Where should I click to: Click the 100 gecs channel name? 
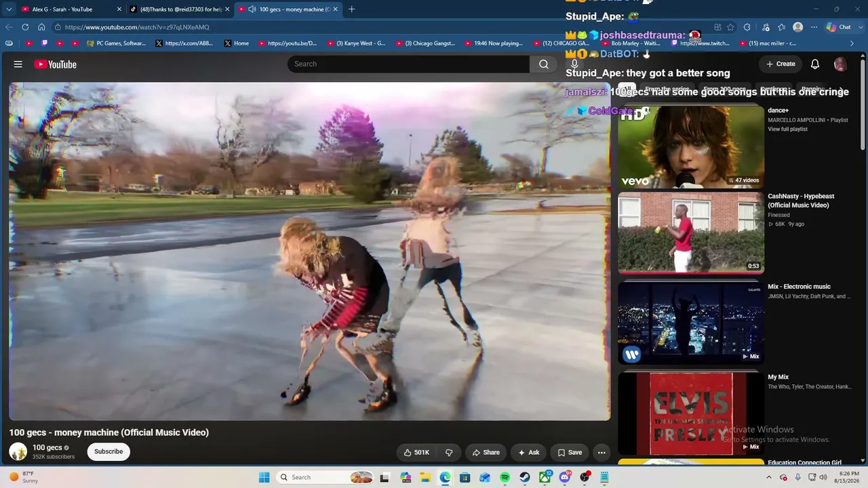(47, 447)
